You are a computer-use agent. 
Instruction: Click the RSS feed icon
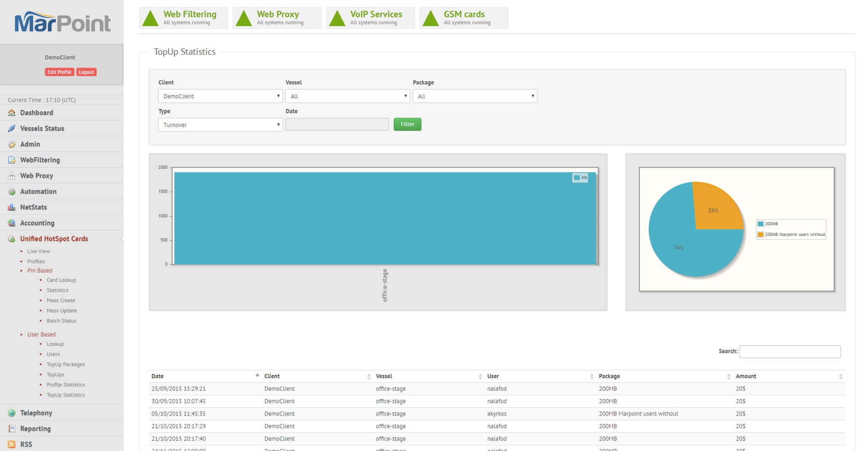[12, 444]
